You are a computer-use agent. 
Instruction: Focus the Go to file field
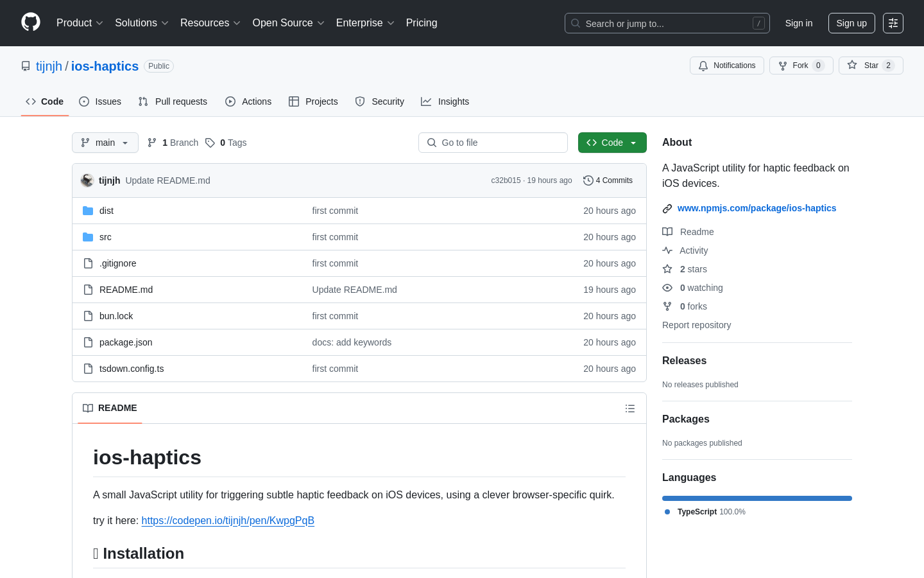pos(493,143)
